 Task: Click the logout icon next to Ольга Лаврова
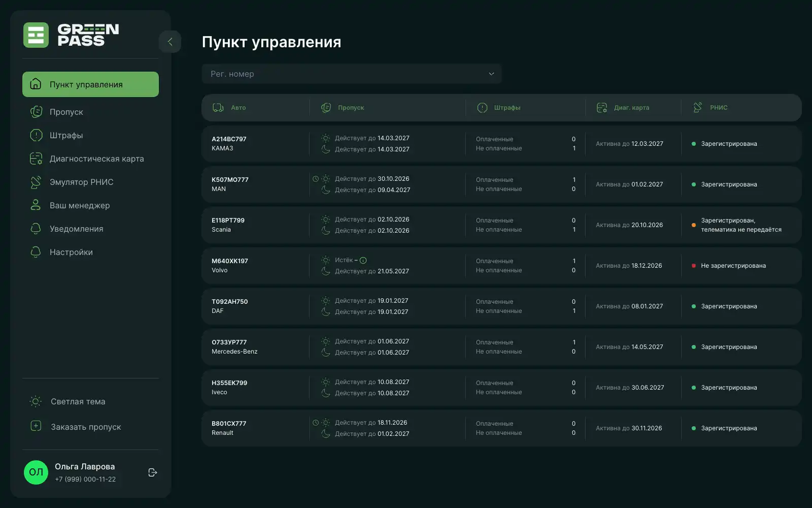click(x=152, y=472)
